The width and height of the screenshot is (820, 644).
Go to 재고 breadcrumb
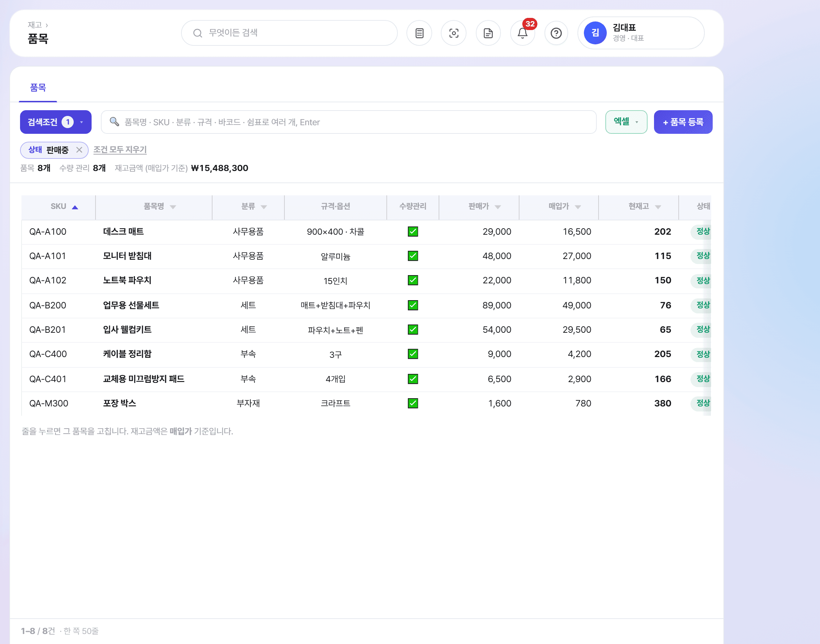click(35, 25)
